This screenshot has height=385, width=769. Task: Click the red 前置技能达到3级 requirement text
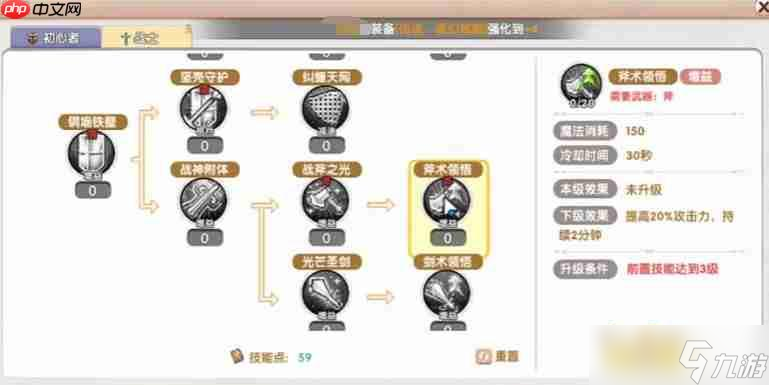[672, 269]
